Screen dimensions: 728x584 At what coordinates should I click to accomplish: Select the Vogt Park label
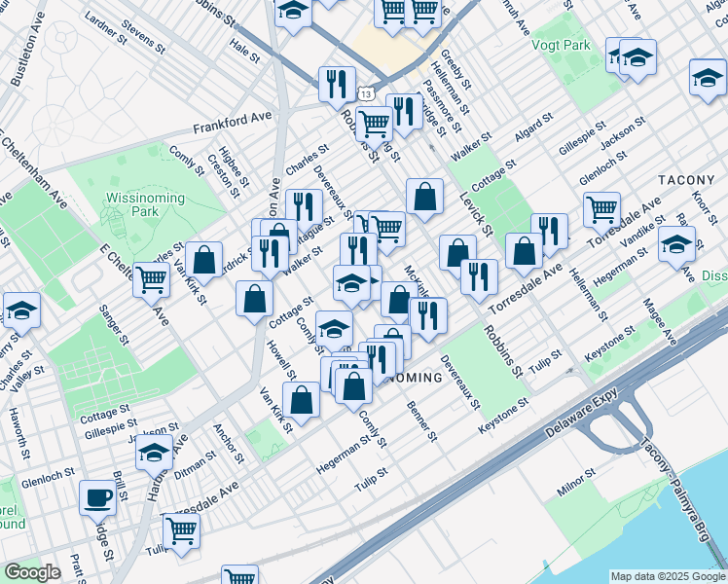(x=561, y=45)
